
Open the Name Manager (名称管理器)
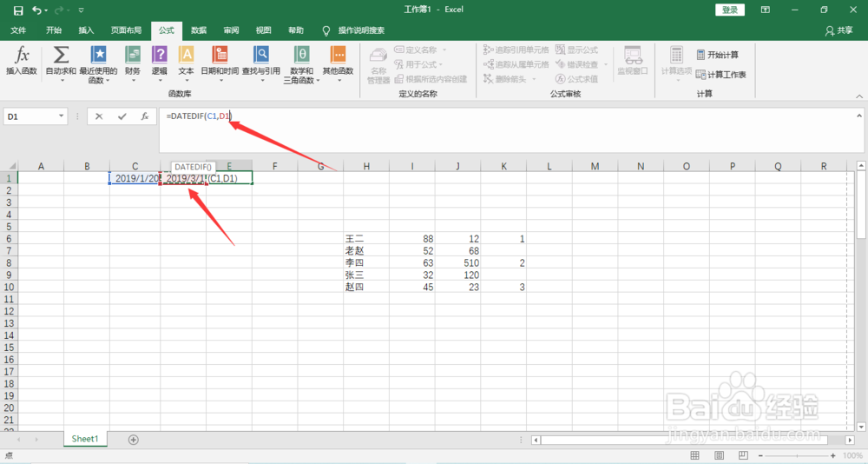click(x=378, y=65)
